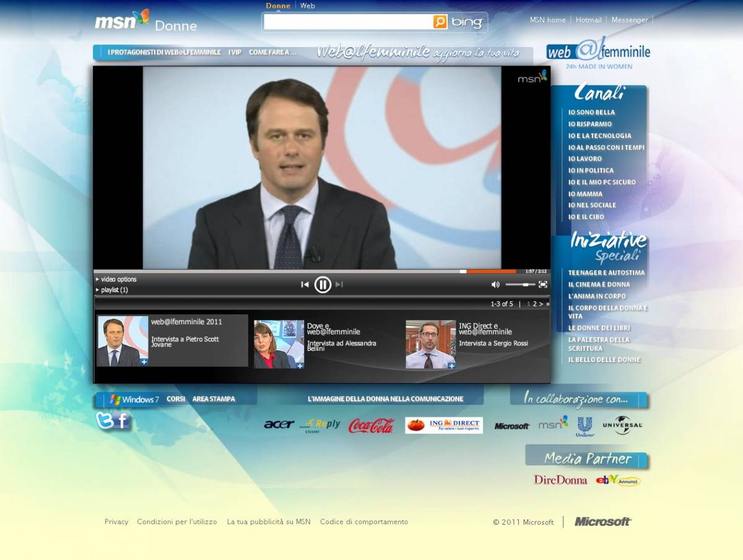743x560 pixels.
Task: Click the video progress seek bar
Action: pos(305,271)
